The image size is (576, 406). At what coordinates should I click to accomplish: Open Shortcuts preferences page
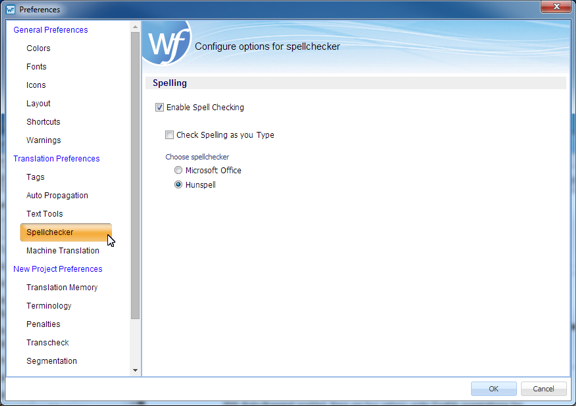tap(43, 122)
